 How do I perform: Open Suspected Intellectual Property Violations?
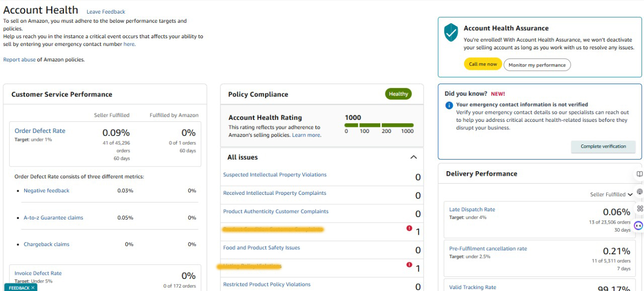[x=275, y=175]
